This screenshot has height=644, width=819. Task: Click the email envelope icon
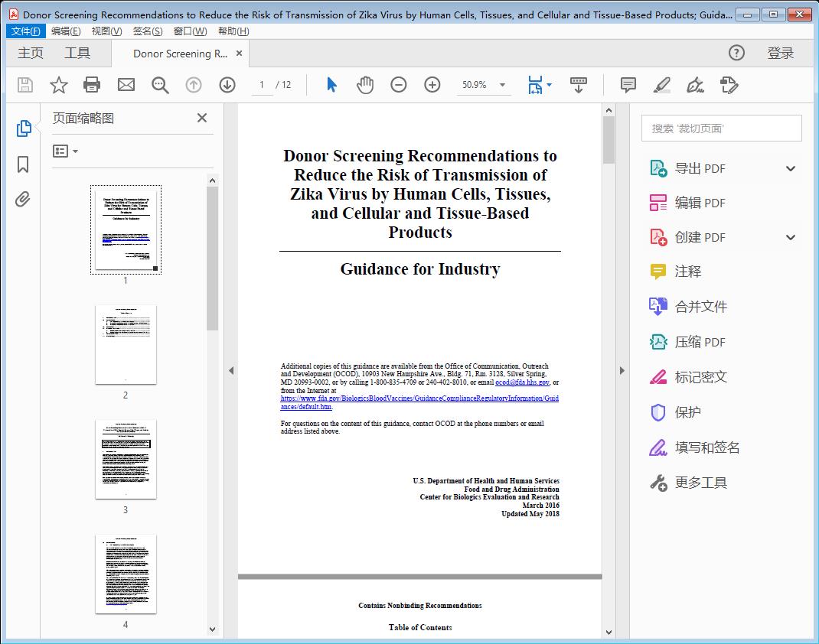click(x=126, y=85)
